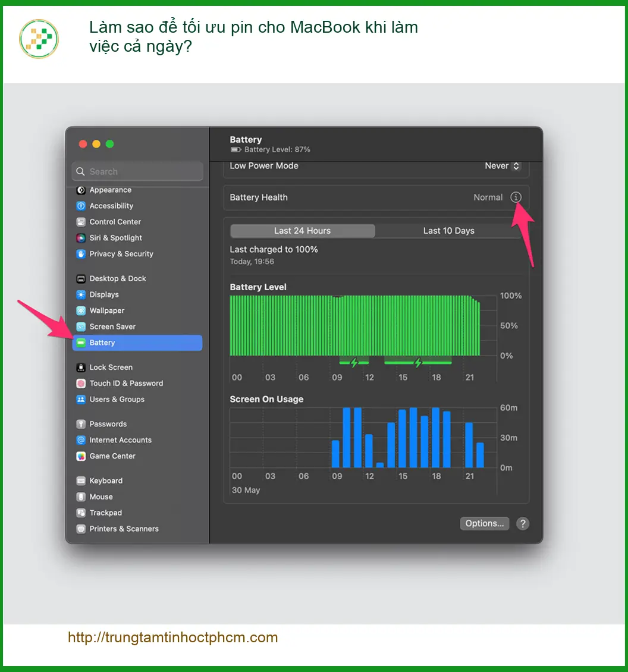Open Control Center settings label
Screen dimensions: 628x672
[115, 222]
